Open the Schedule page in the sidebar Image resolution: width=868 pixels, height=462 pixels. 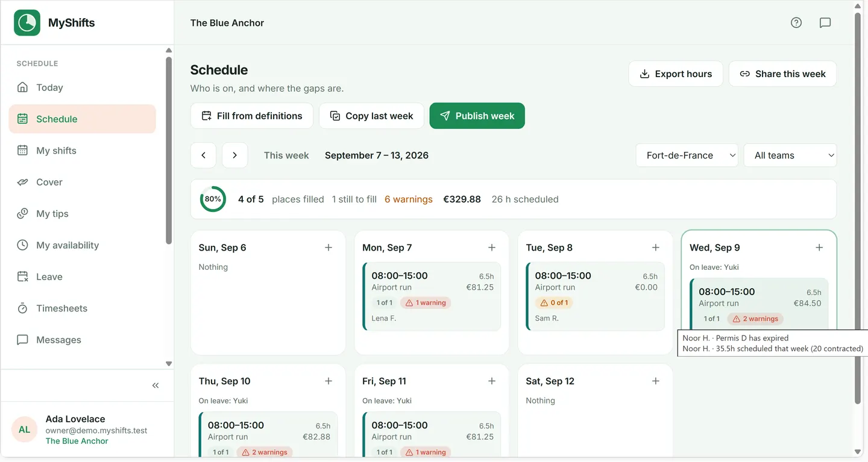pyautogui.click(x=83, y=119)
